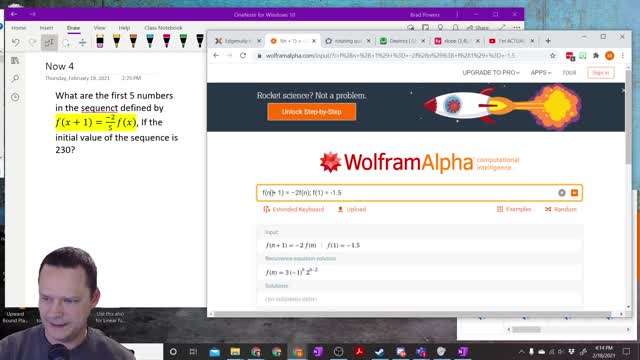Open recent notes clock icon in OneNote

point(16,97)
